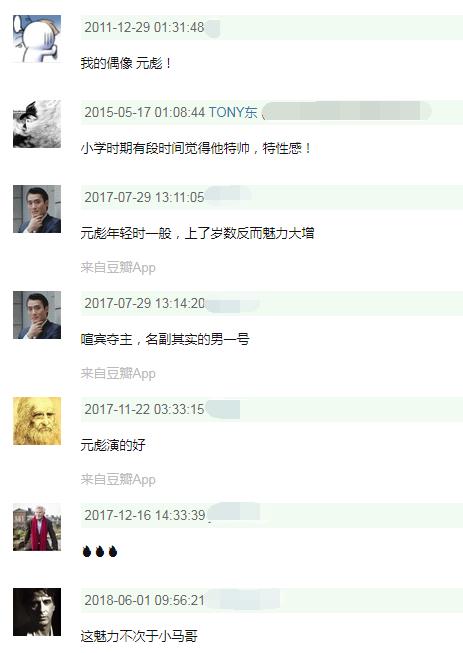Click the 2015-05-17 01:08:44 timestamp
Image resolution: width=463 pixels, height=653 pixels.
[x=144, y=112]
